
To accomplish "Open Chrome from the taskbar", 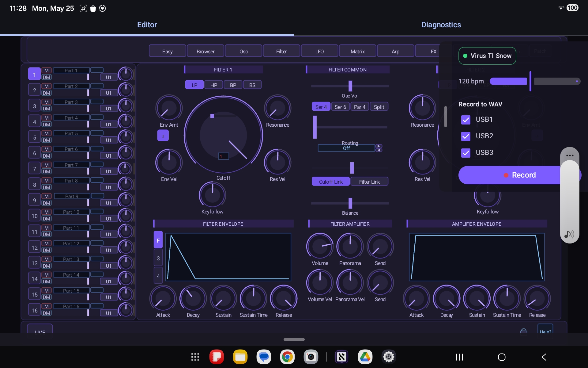I will [287, 357].
